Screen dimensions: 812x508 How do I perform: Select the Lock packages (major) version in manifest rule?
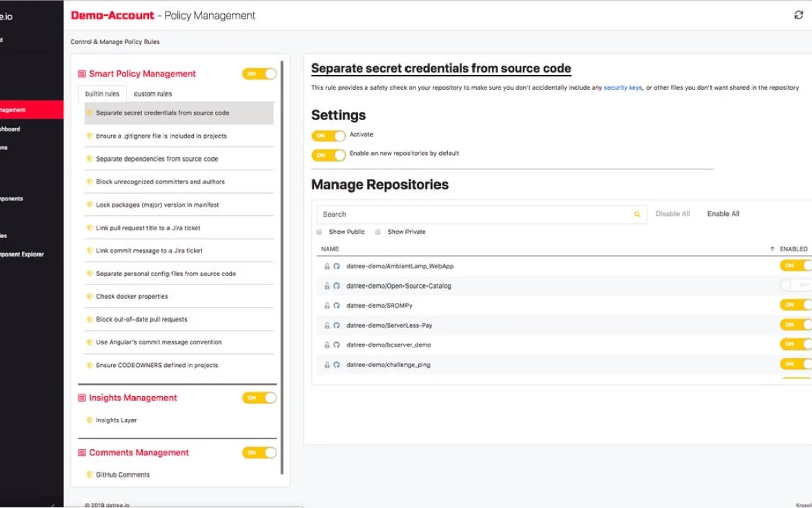(179, 205)
